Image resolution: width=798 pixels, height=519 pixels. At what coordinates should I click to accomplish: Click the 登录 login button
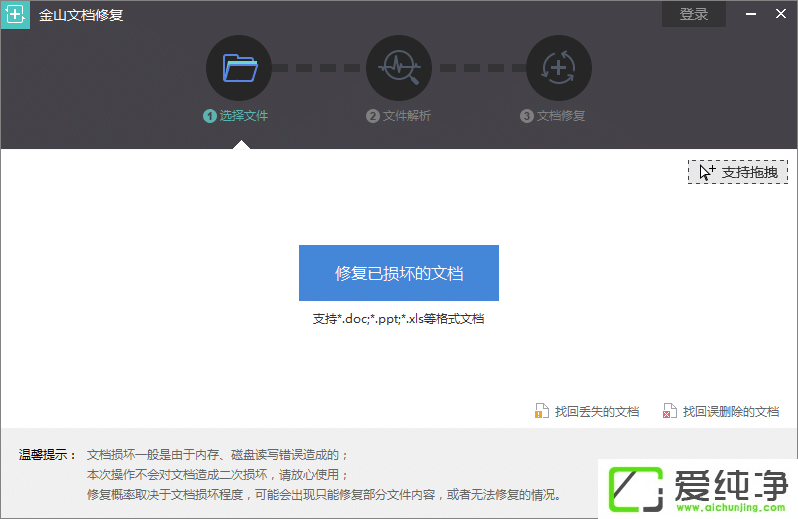[694, 14]
